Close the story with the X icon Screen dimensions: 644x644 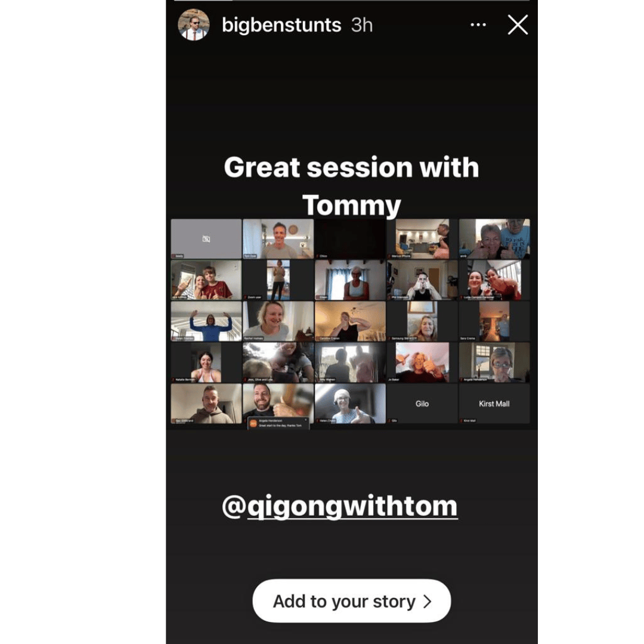pos(518,24)
